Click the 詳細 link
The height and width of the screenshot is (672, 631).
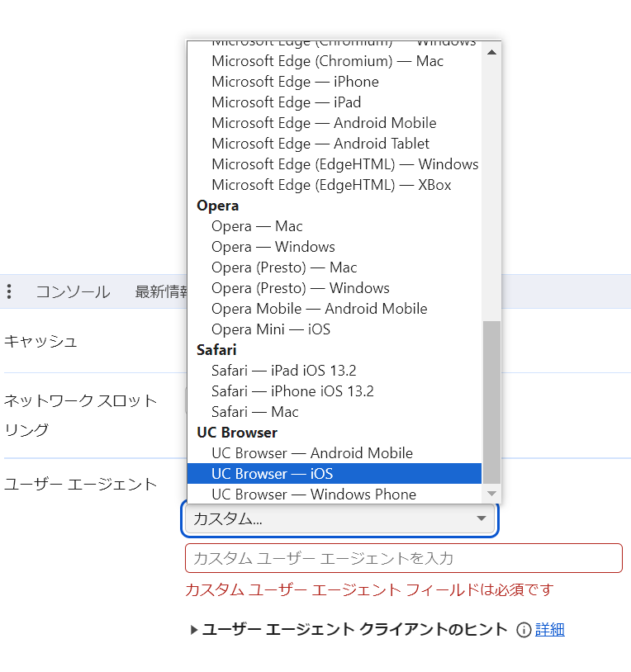(549, 630)
